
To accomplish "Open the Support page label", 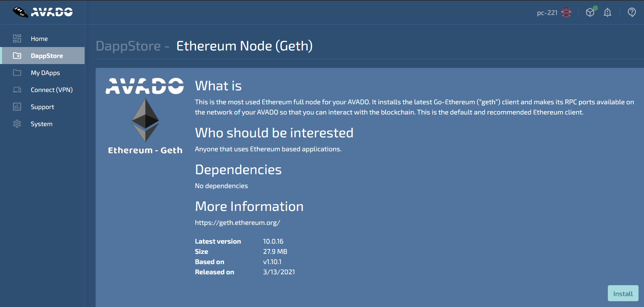I will click(42, 107).
